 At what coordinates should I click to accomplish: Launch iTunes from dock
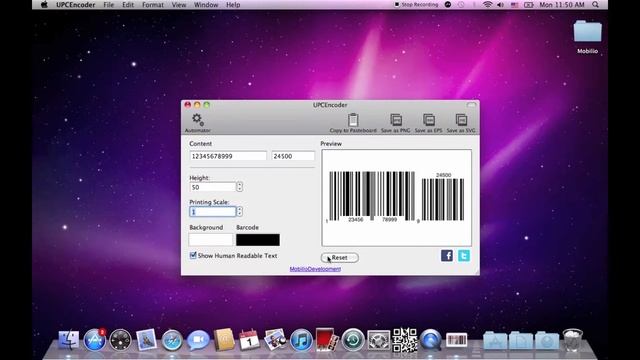(301, 340)
